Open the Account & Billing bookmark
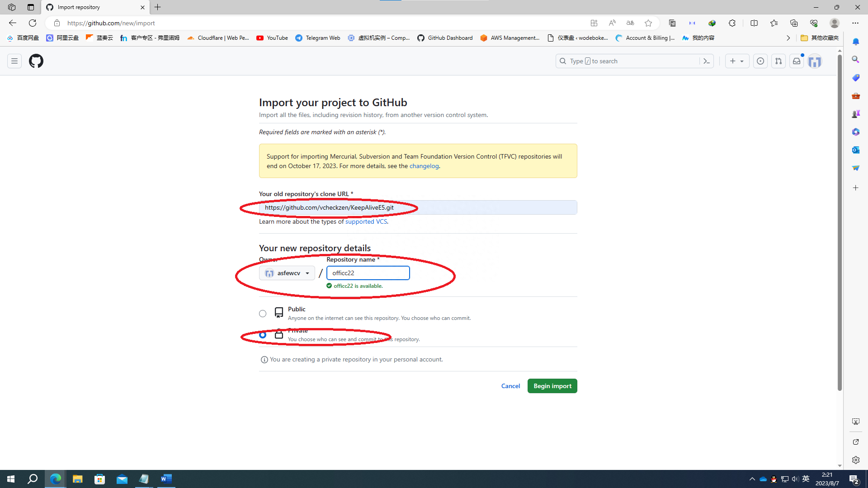 click(645, 38)
